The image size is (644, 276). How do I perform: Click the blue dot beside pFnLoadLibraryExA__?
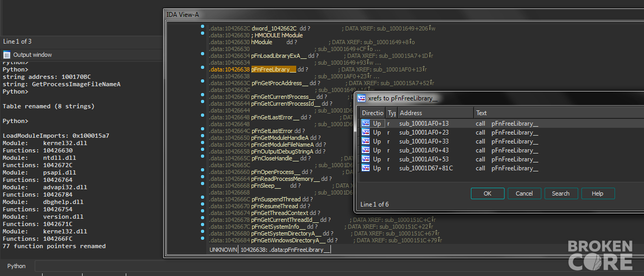203,53
